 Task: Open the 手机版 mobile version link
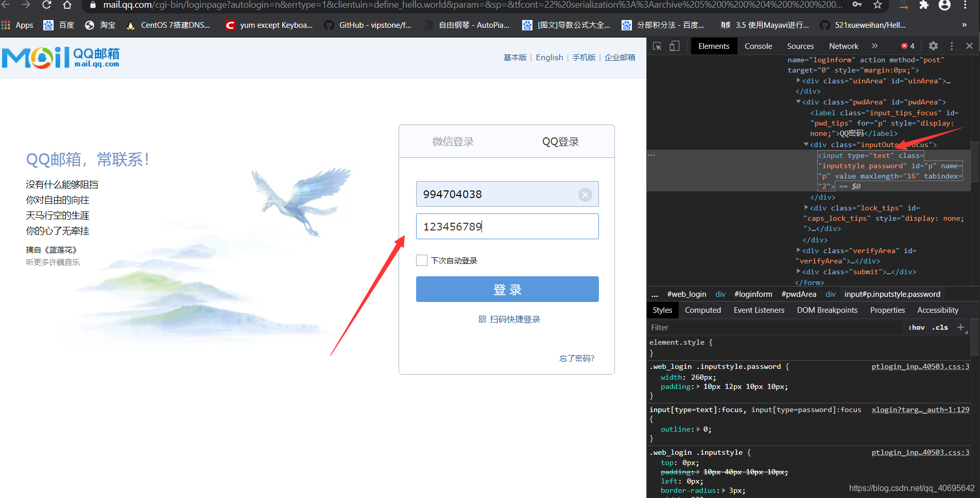(x=584, y=58)
